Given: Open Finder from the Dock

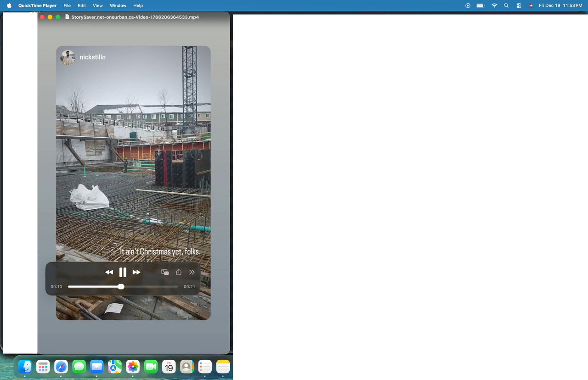Looking at the screenshot, I should pyautogui.click(x=25, y=366).
